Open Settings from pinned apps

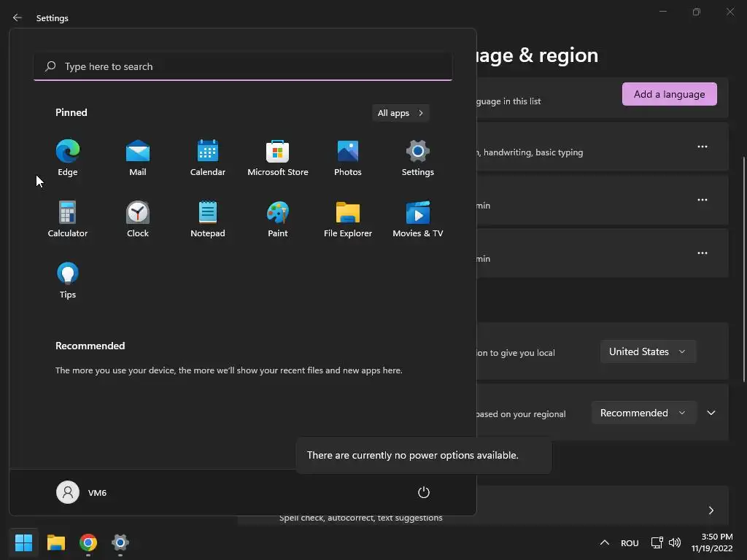click(x=418, y=158)
